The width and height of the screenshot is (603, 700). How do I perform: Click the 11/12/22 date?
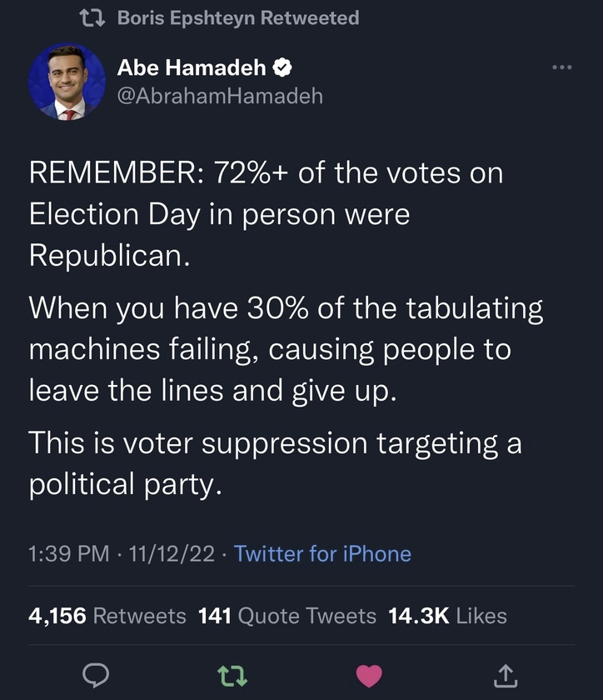click(168, 554)
